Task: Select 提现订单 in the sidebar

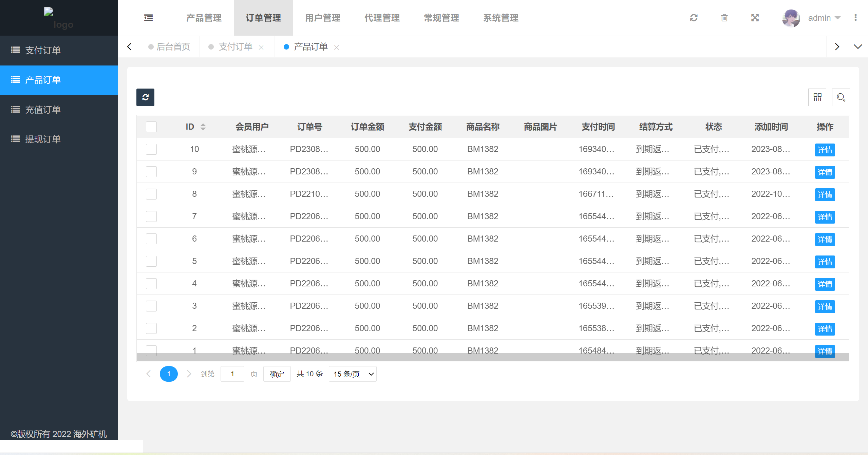Action: (x=59, y=139)
